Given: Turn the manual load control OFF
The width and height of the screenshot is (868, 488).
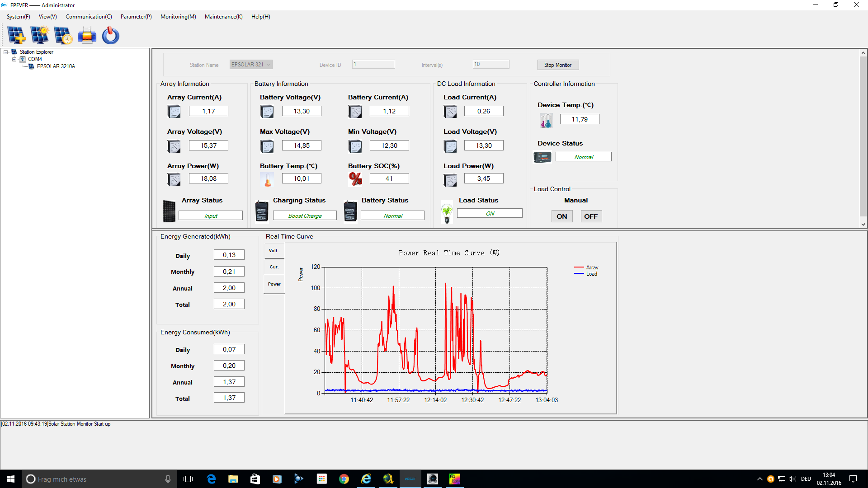Looking at the screenshot, I should 590,216.
